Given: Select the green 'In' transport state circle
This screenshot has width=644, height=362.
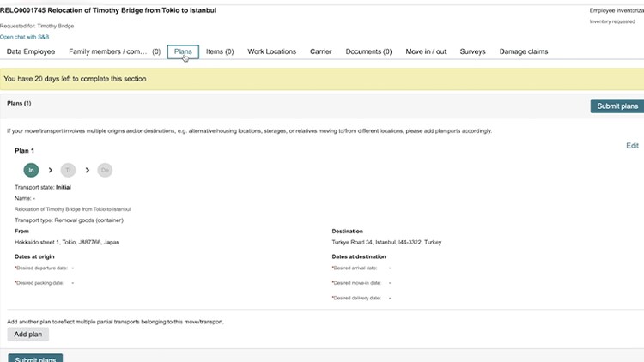Looking at the screenshot, I should point(31,170).
